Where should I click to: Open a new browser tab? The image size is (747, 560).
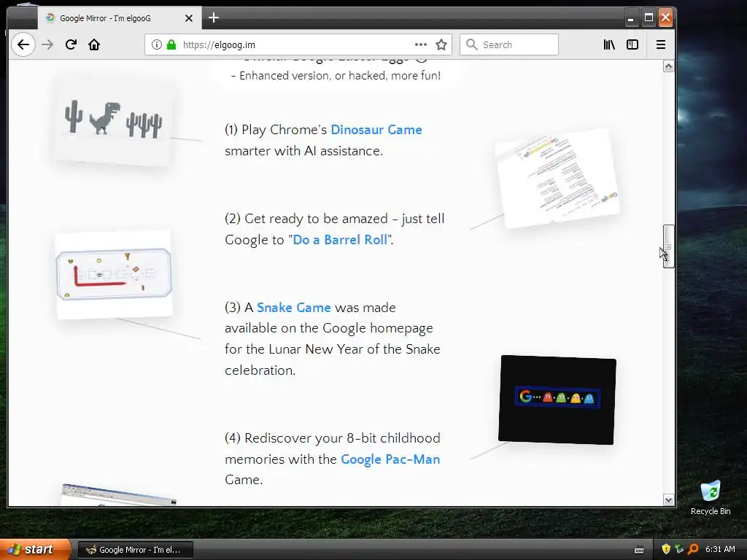pos(214,18)
